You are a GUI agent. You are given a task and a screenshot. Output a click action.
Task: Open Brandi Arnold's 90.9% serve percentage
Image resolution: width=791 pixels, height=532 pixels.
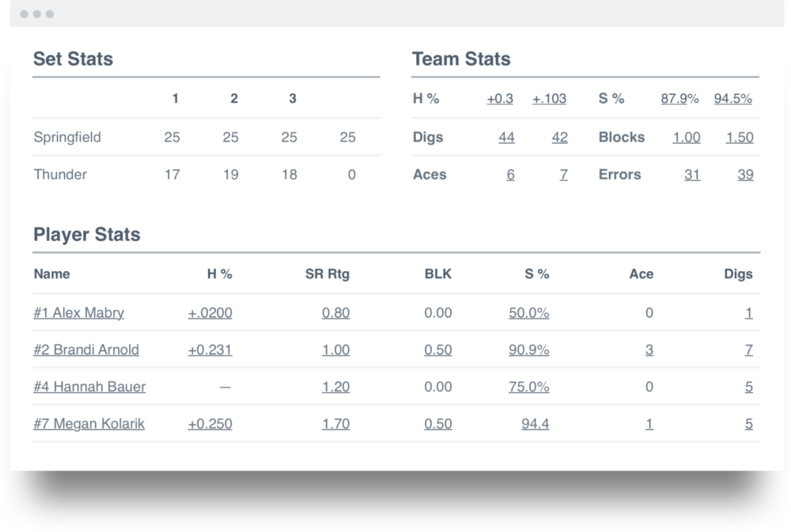[x=528, y=349]
